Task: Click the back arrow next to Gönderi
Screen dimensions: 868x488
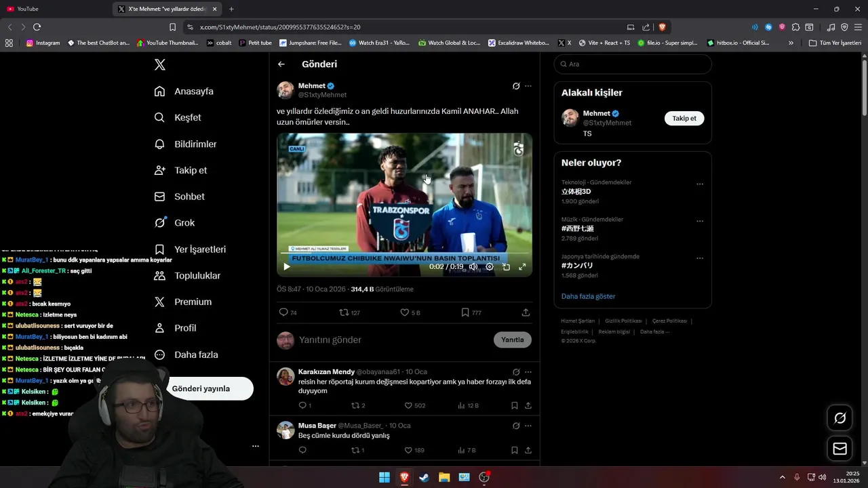Action: point(281,64)
